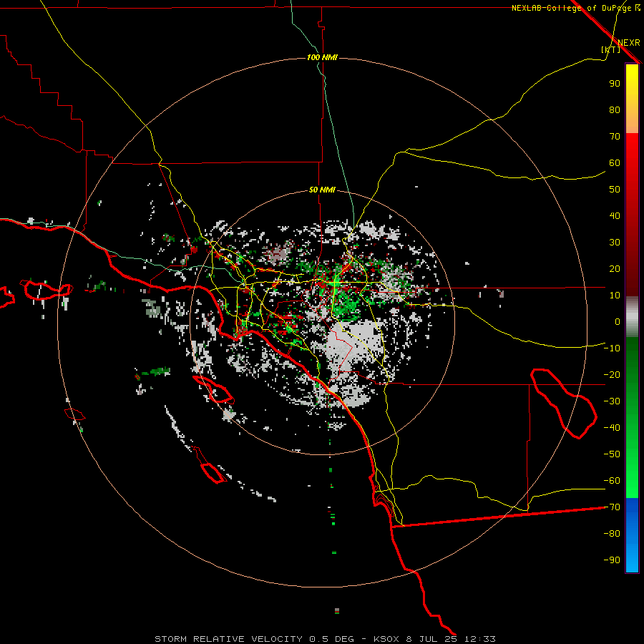The image size is (644, 644).
Task: Click the Salton Sea outline on the map
Action: [564, 404]
